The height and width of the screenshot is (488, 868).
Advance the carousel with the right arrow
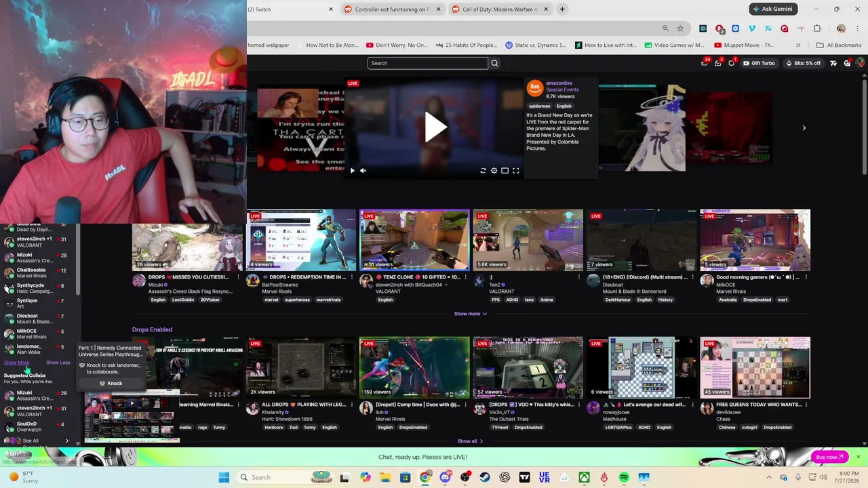tap(804, 127)
